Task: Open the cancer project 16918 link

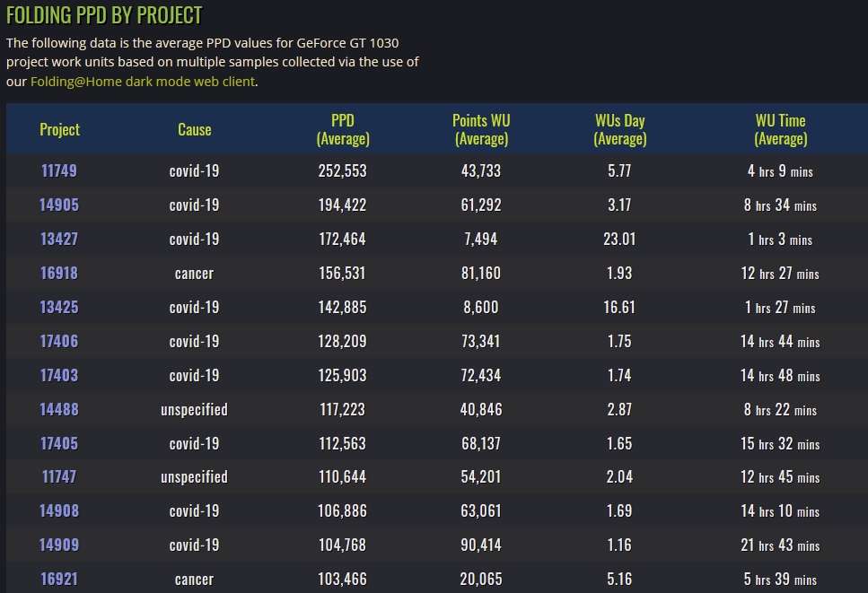Action: click(x=59, y=273)
